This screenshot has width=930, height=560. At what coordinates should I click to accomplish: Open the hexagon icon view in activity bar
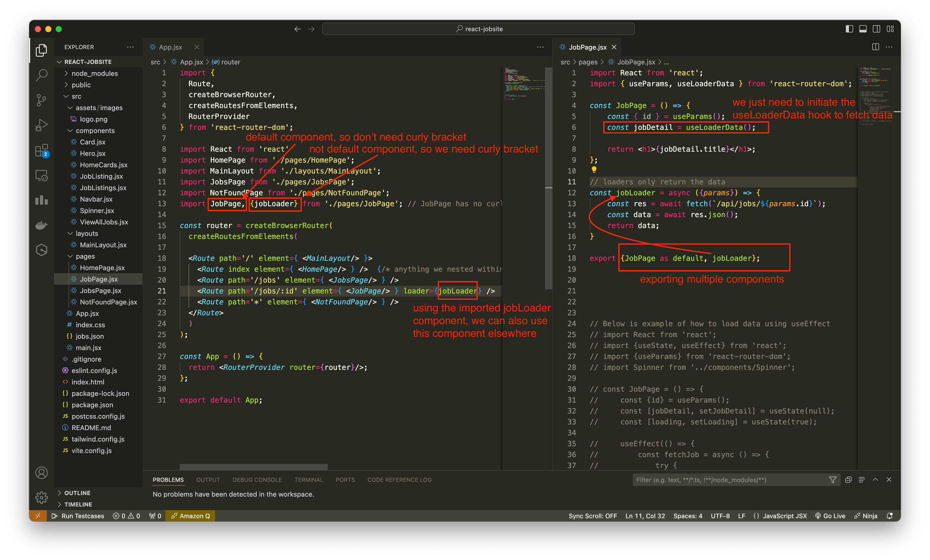point(42,250)
